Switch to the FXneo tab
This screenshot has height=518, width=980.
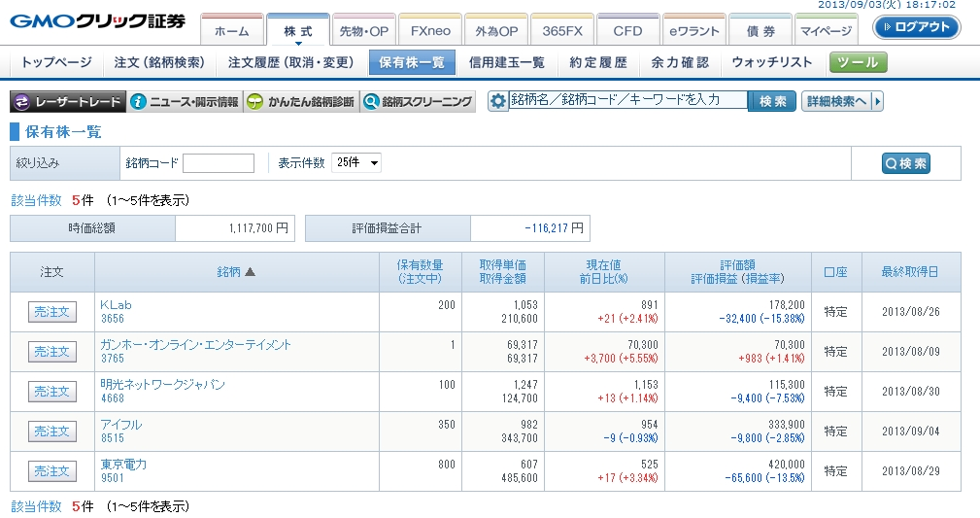tap(430, 31)
